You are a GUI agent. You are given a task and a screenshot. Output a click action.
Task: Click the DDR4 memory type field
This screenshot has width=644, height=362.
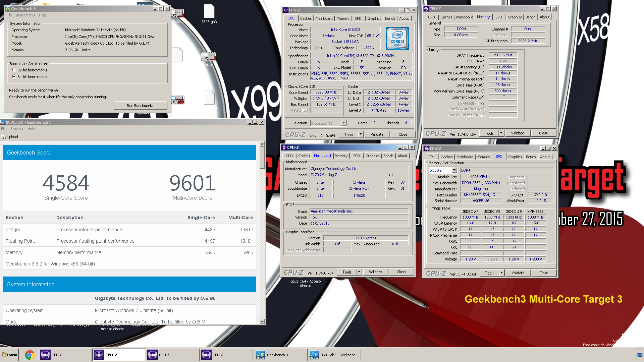pos(461,29)
